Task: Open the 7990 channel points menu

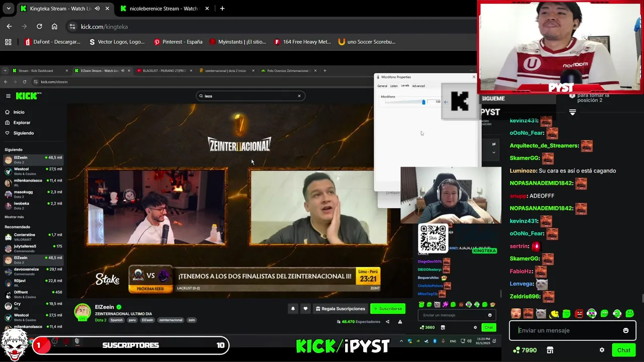Action: [x=525, y=350]
